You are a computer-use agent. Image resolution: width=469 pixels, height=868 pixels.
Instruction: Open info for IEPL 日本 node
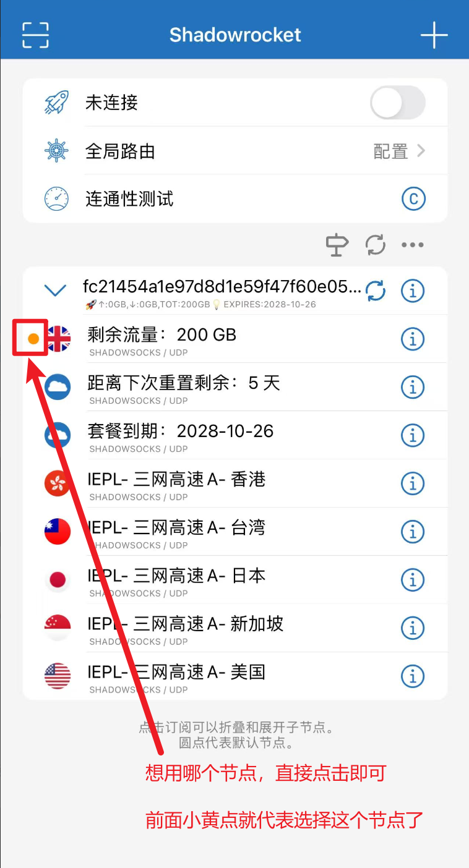click(x=413, y=580)
